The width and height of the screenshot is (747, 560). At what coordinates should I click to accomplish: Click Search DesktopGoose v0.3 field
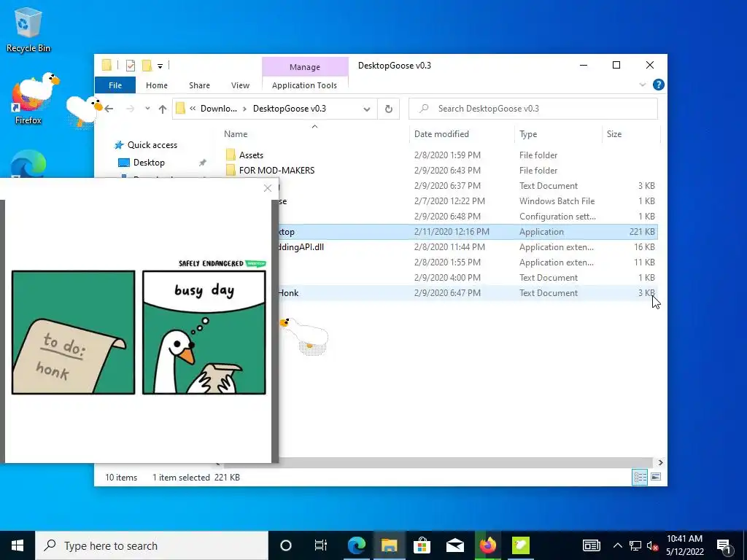click(533, 109)
